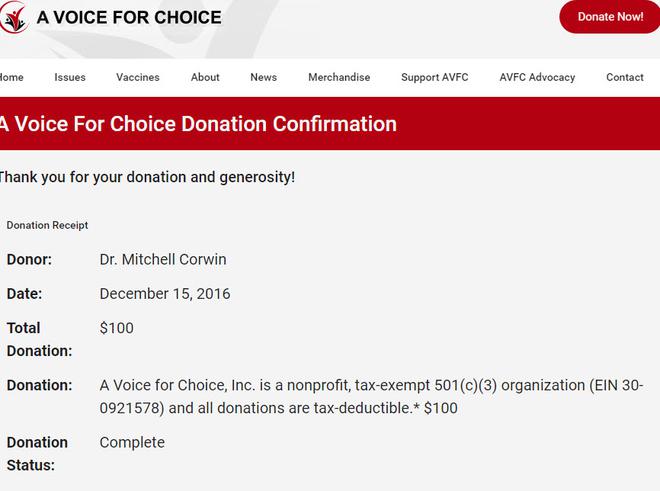Open the Issues menu item
The image size is (660, 491).
coord(70,77)
